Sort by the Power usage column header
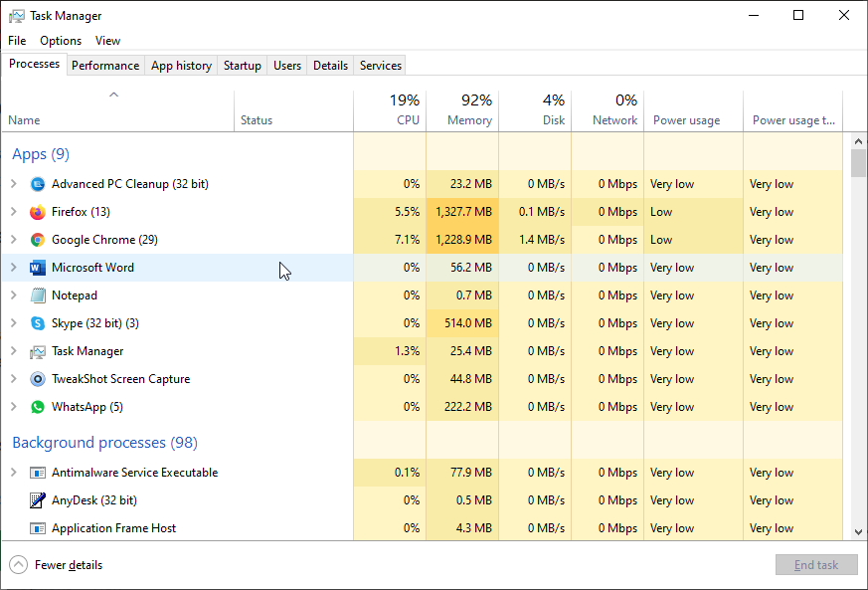The image size is (868, 590). coord(694,111)
